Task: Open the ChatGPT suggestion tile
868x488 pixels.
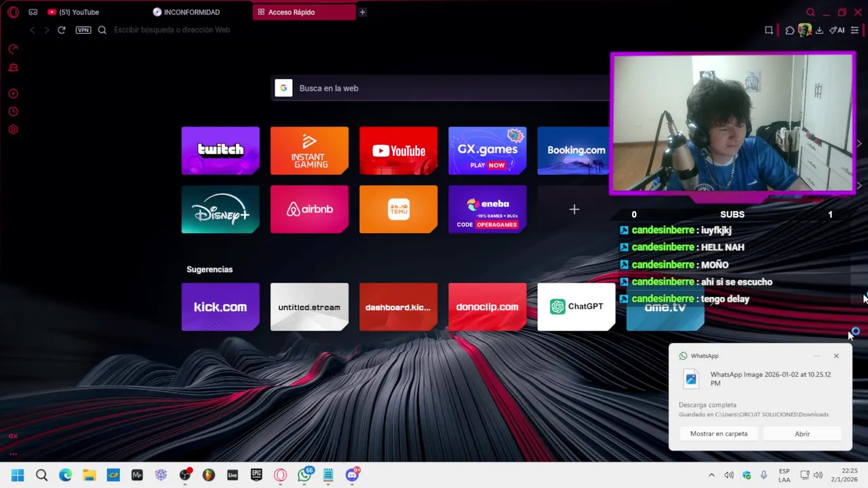Action: [x=576, y=307]
